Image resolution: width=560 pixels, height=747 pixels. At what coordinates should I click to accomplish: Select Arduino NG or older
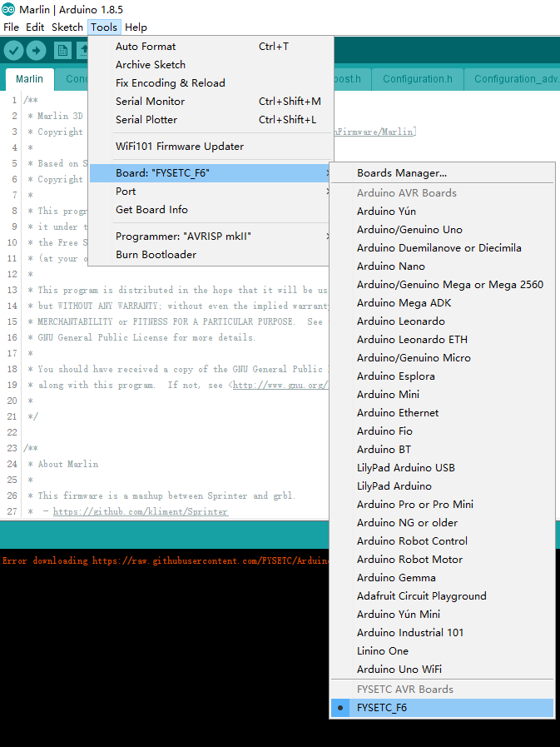443,523
